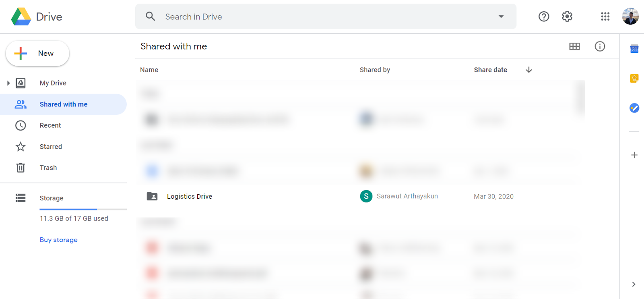Click the storage usage bar
The width and height of the screenshot is (644, 299).
(x=83, y=209)
